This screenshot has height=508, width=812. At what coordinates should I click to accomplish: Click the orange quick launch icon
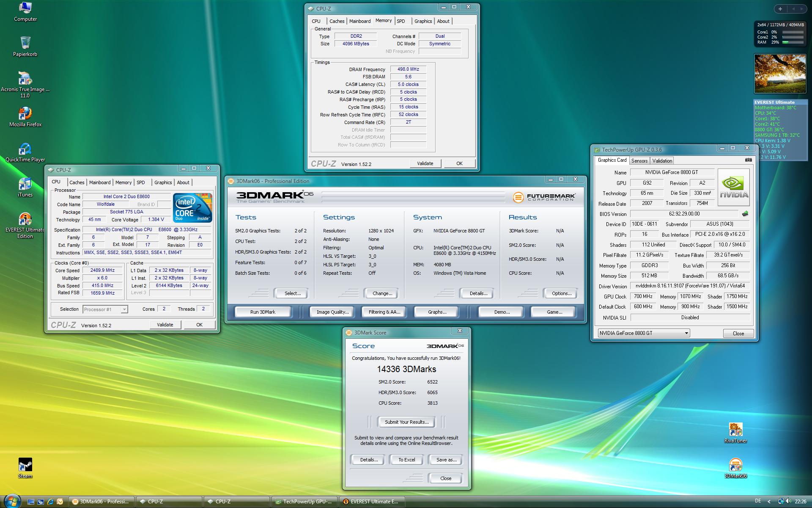coord(60,502)
